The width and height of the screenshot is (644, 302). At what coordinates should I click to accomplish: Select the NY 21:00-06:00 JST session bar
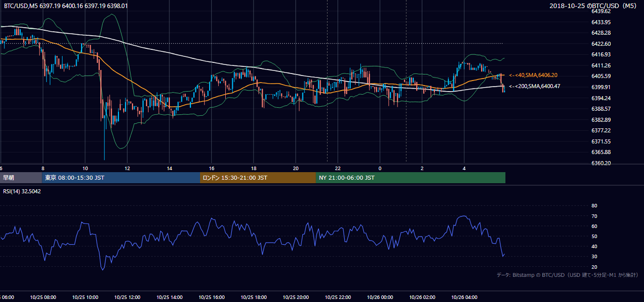(411, 178)
